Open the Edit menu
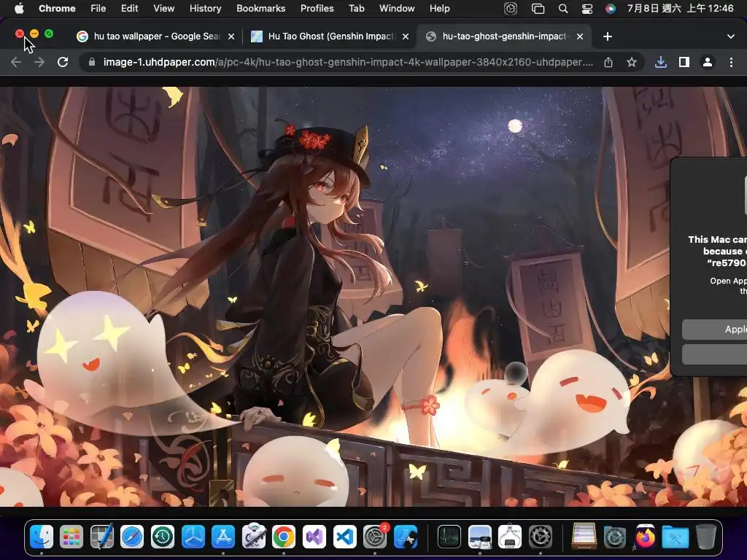This screenshot has width=747, height=560. [x=129, y=9]
